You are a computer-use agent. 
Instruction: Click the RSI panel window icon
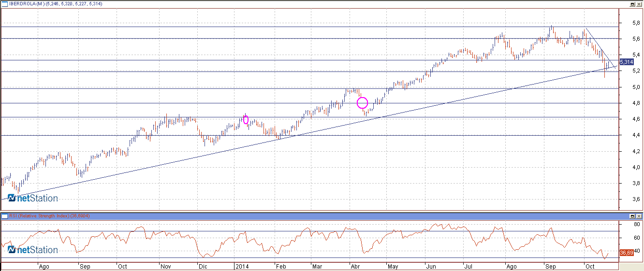(x=4, y=215)
